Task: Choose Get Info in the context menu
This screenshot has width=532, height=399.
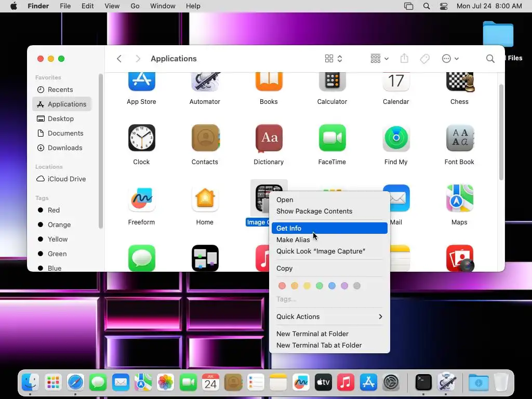Action: (329, 229)
